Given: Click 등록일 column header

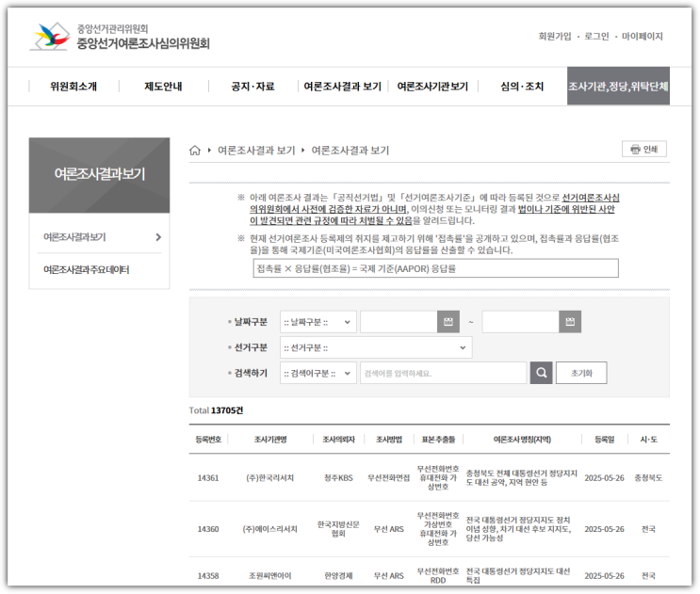Looking at the screenshot, I should (604, 440).
